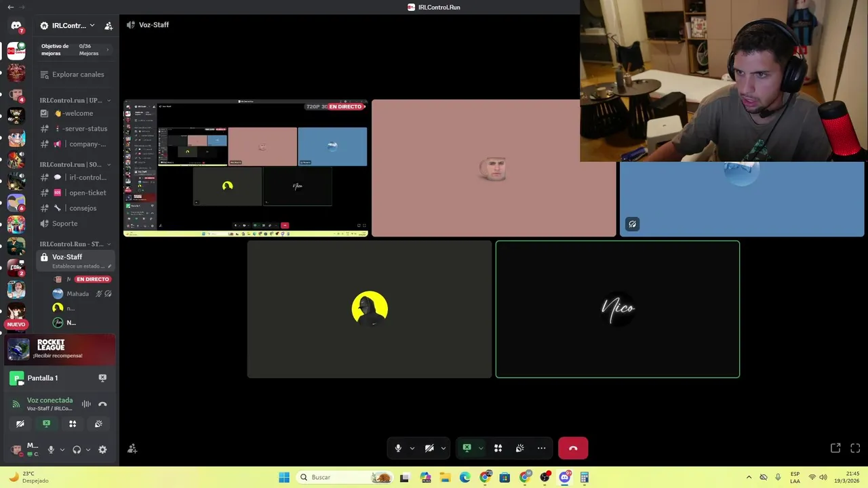Go back with the title bar arrow
868x488 pixels.
10,7
